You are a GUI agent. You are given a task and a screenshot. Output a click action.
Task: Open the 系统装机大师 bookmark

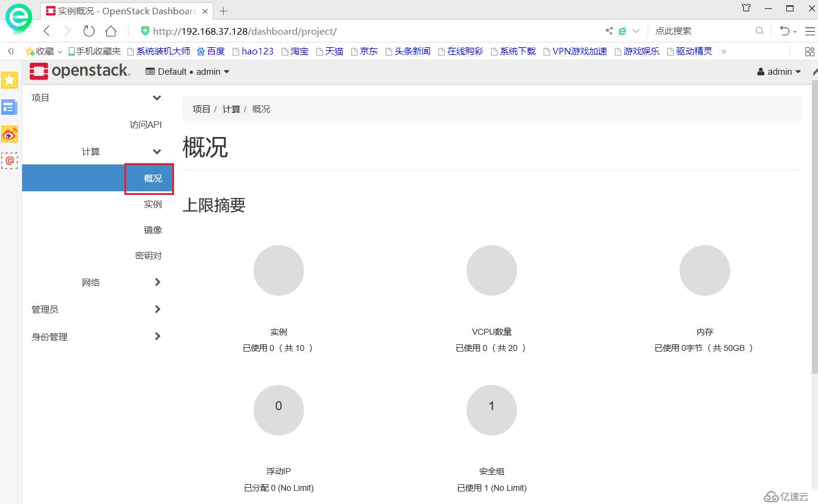(x=158, y=51)
